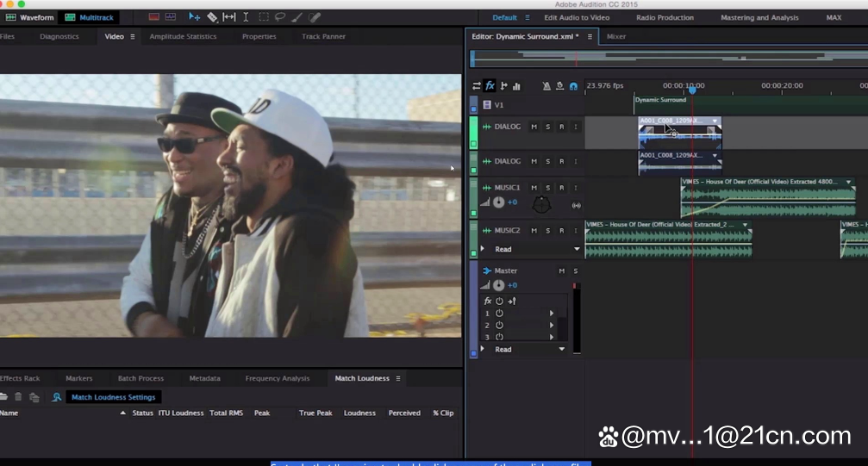Switch to the Amplitude Statistics tab
The width and height of the screenshot is (868, 466).
183,36
